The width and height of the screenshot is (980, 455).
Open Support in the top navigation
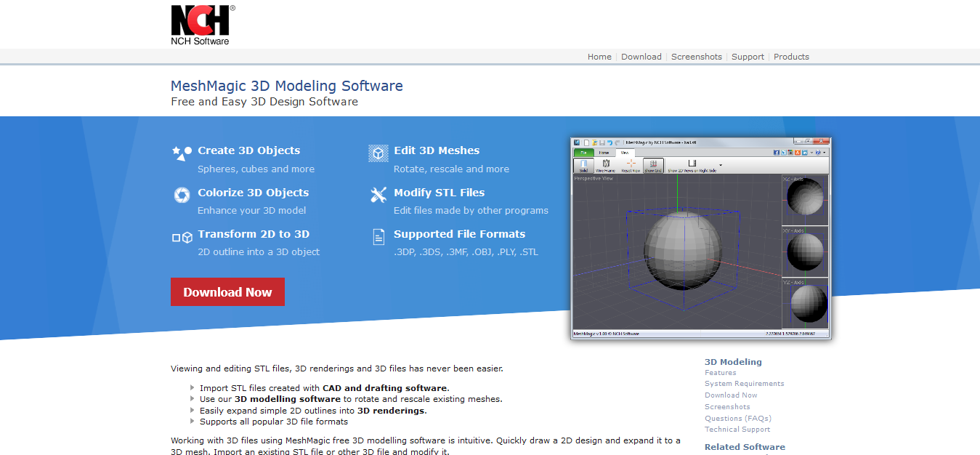748,57
